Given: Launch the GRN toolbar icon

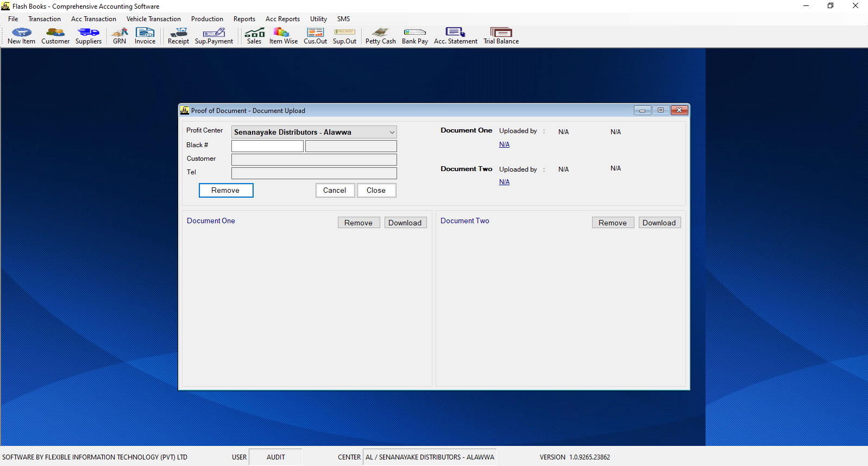Looking at the screenshot, I should [x=119, y=36].
